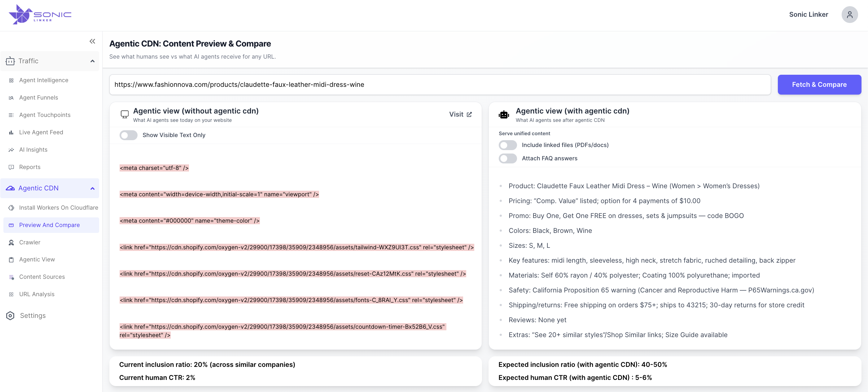Click the monitor icon beside Agentic view
This screenshot has height=392, width=868.
[124, 115]
